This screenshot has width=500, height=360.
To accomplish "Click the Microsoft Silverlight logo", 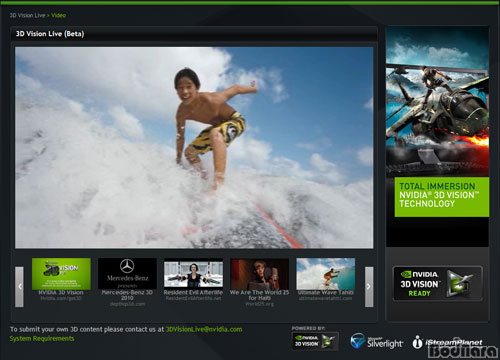I will [x=377, y=342].
